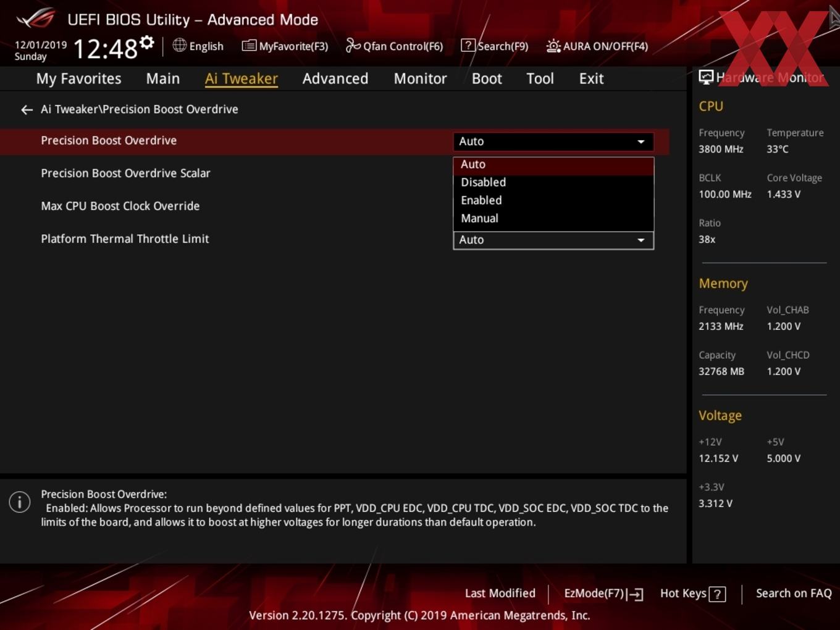This screenshot has height=630, width=840.
Task: Click the breadcrumb Ai Tweaker\Precision Boost Overdrive
Action: [140, 109]
